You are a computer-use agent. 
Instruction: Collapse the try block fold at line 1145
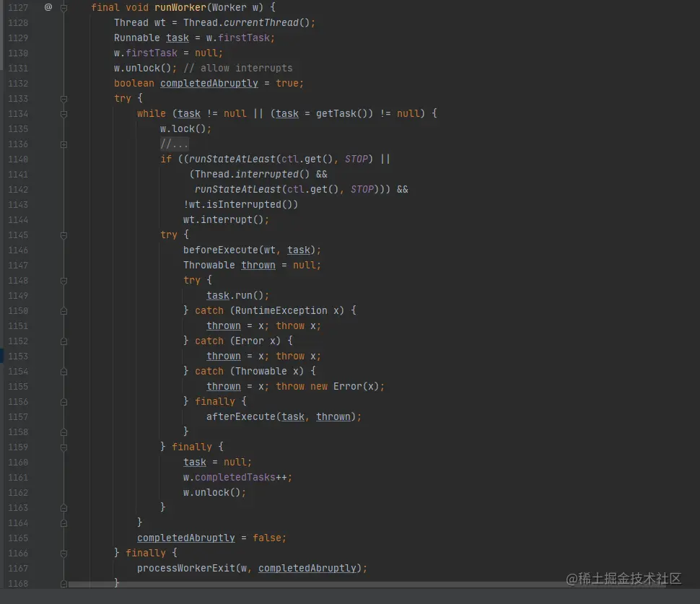(x=64, y=235)
